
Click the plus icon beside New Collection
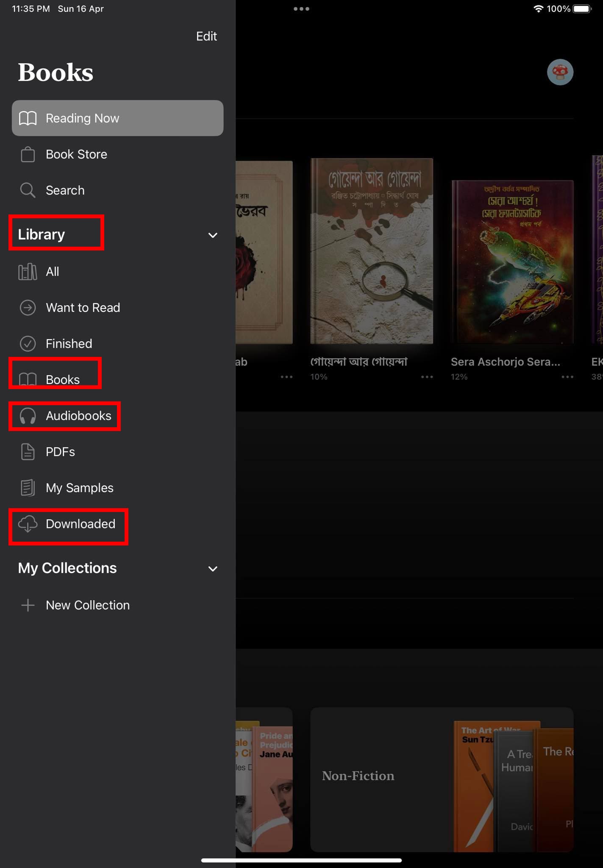click(28, 605)
